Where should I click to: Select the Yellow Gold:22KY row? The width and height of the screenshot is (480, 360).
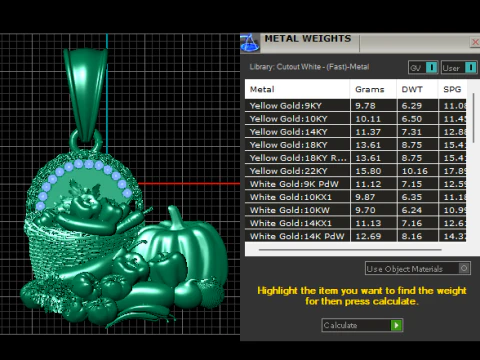(356, 171)
